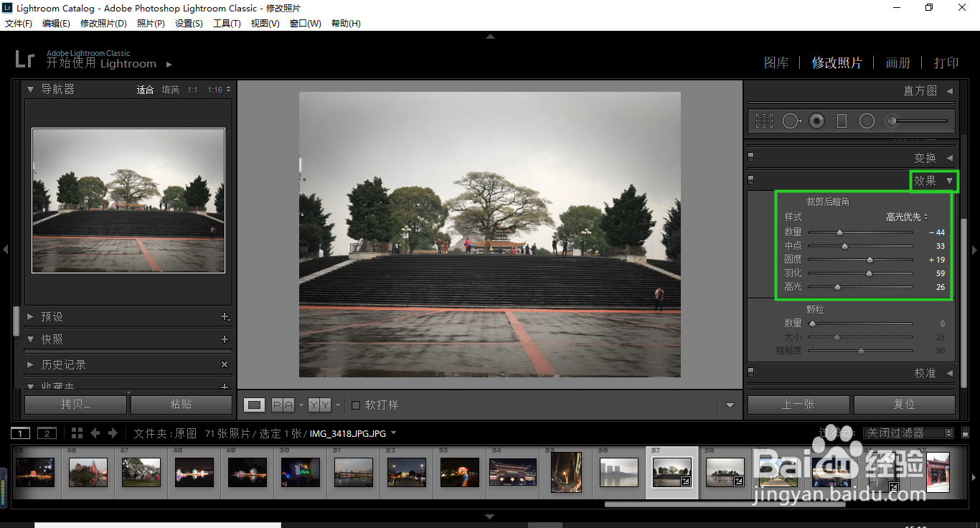The height and width of the screenshot is (528, 980).
Task: Expand the Presets panel
Action: 31,316
